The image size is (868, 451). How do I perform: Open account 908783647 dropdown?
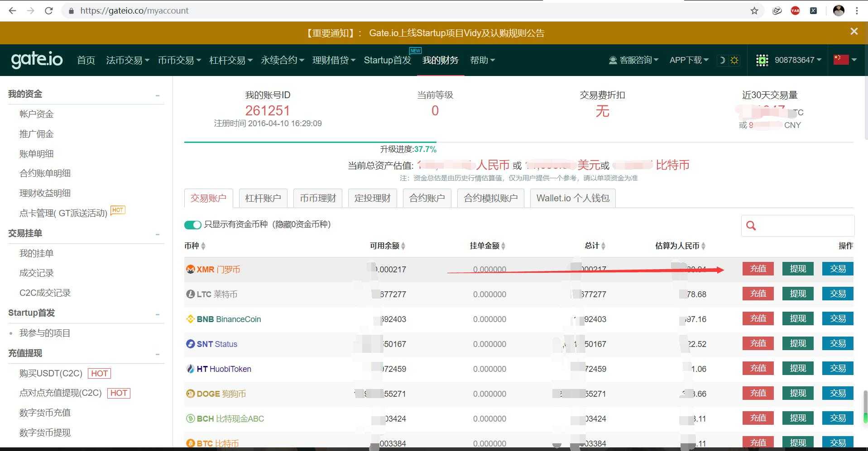[798, 60]
